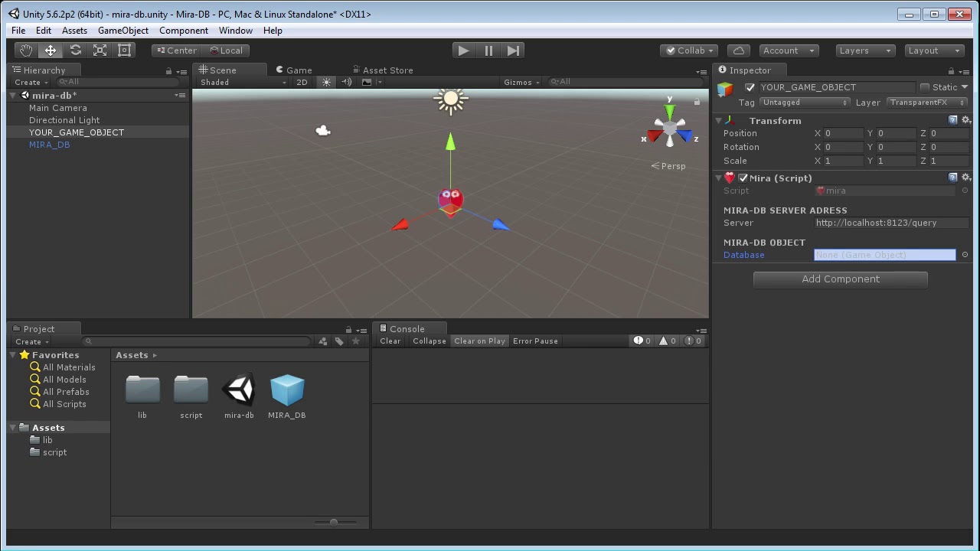Toggle the Center pivot button

click(x=175, y=51)
